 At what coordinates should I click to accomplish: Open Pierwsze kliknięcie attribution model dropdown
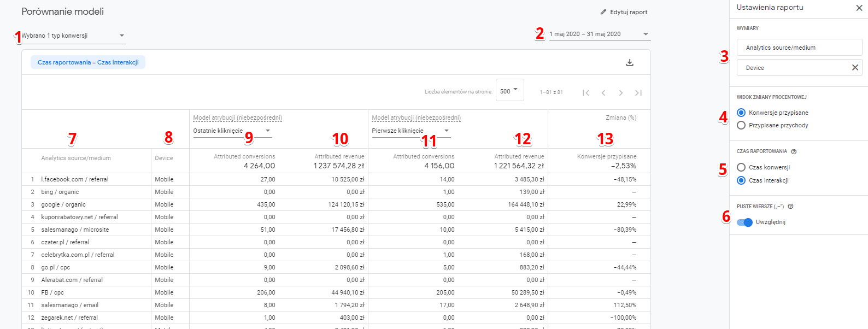[x=411, y=131]
